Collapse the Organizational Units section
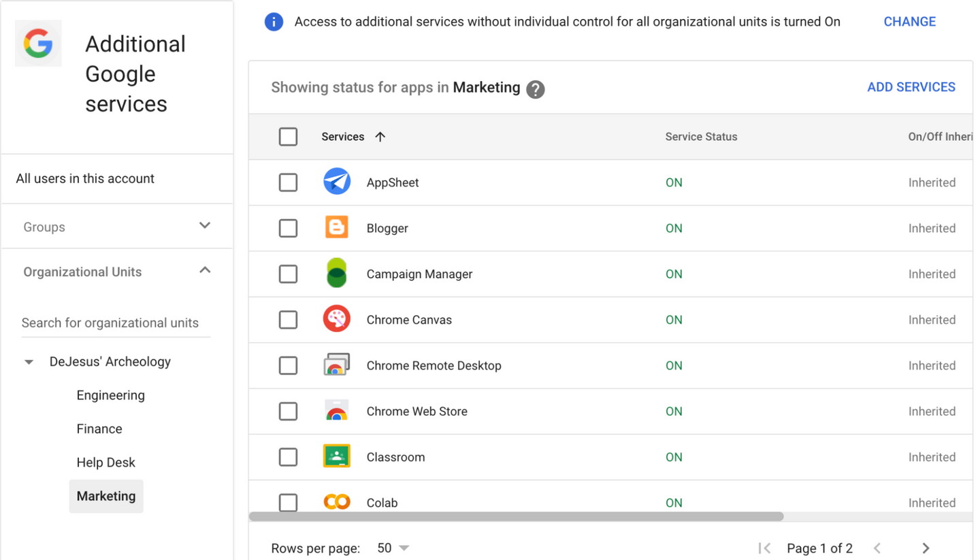This screenshot has width=980, height=560. (205, 271)
